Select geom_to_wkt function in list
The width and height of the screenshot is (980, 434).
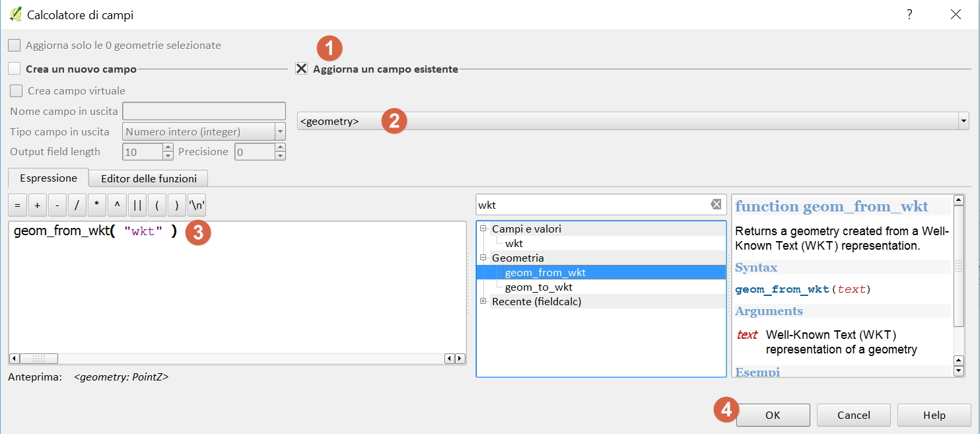point(538,287)
